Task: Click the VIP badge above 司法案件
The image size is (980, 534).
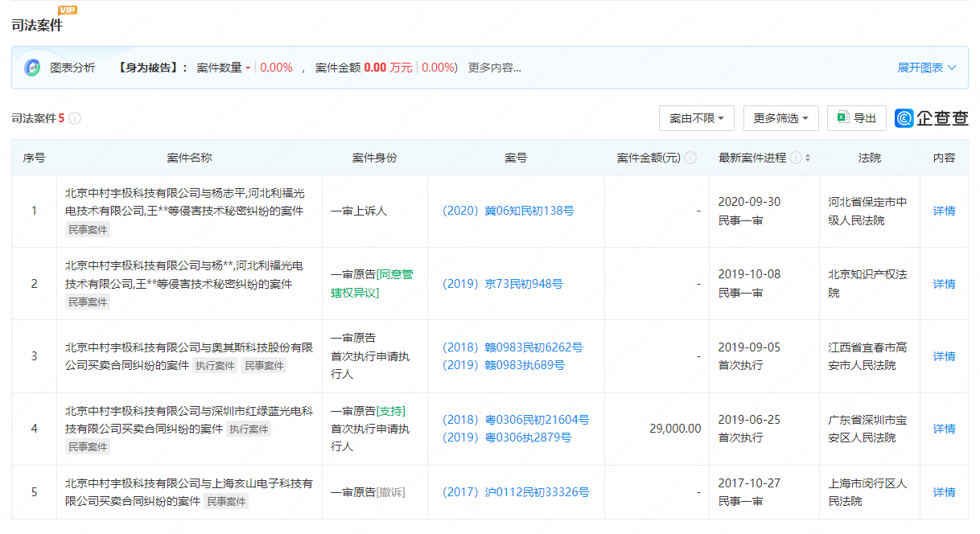Action: point(68,10)
